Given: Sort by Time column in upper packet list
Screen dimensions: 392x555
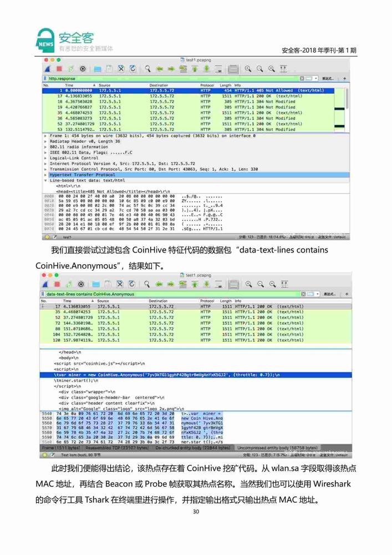Looking at the screenshot, I should [80, 85].
